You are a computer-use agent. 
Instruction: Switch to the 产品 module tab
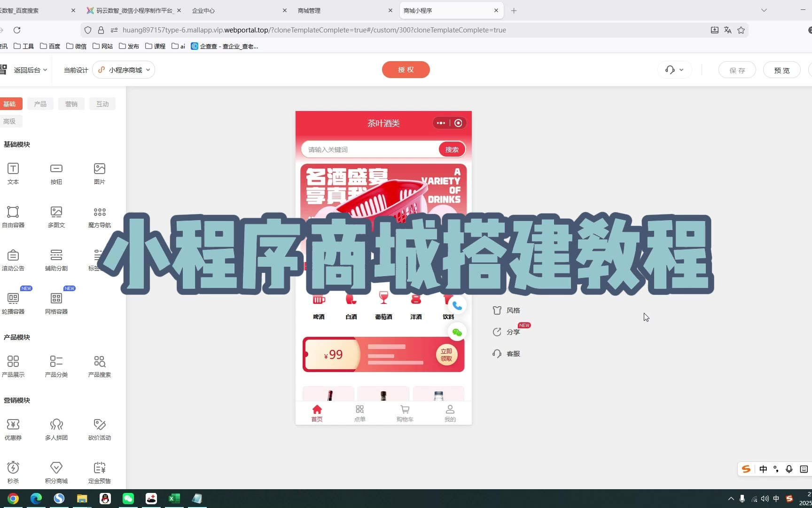point(40,104)
